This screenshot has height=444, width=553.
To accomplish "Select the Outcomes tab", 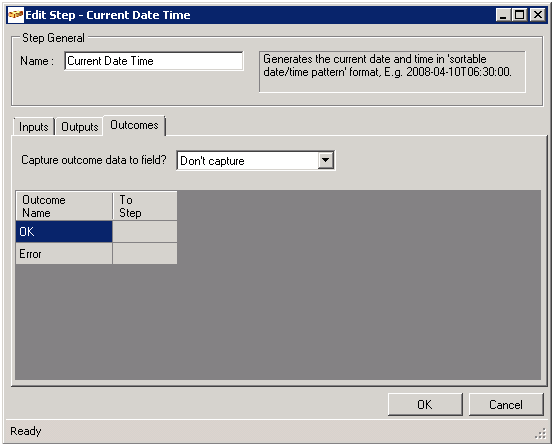I will 134,125.
